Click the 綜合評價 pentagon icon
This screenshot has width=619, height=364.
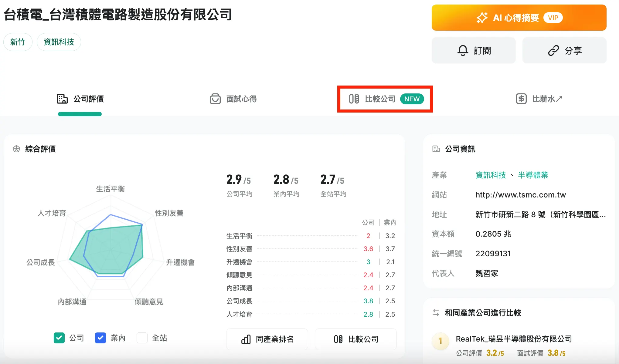click(x=16, y=149)
